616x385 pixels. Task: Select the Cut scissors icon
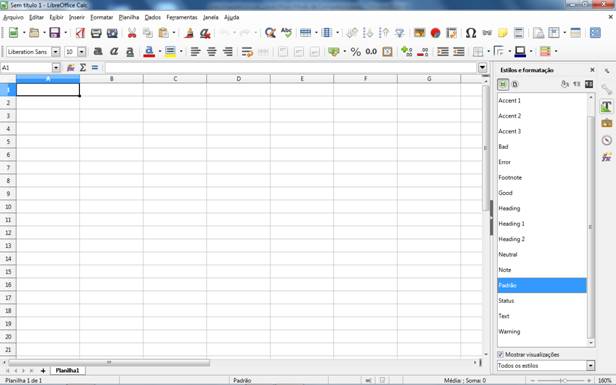click(132, 33)
